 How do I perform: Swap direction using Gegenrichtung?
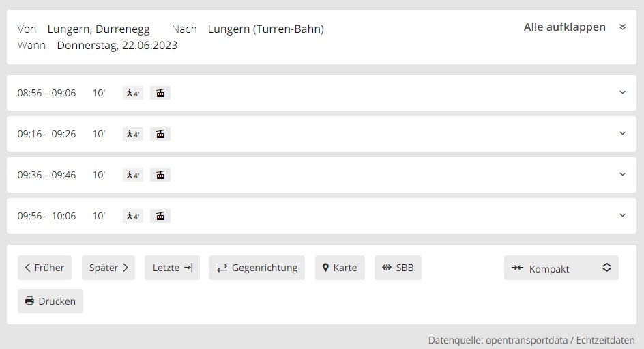point(257,268)
